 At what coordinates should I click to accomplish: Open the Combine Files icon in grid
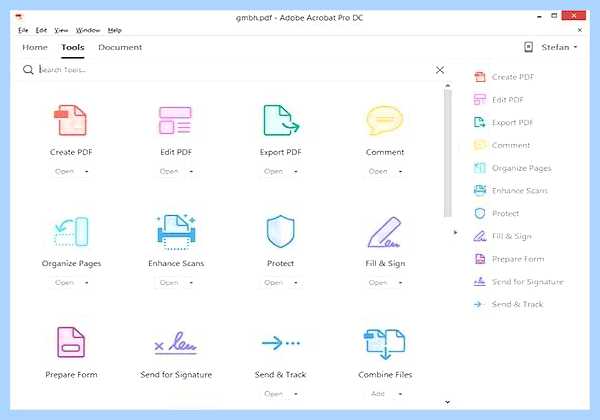(385, 344)
